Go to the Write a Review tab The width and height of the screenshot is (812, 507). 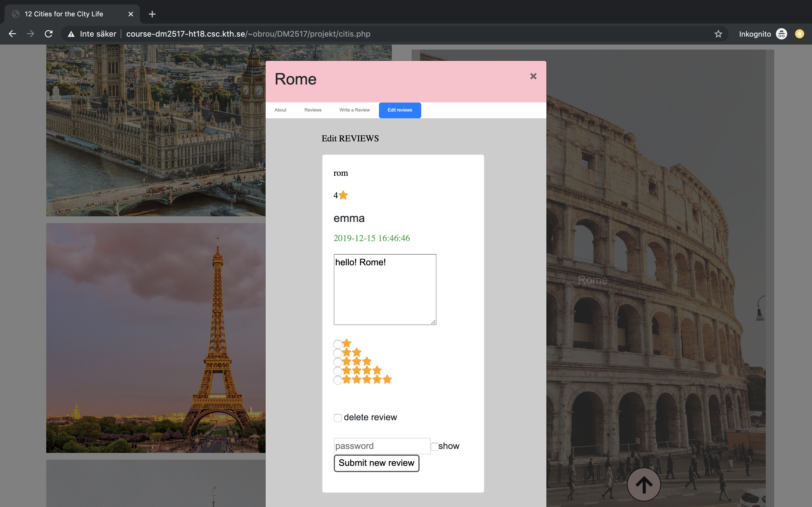point(354,110)
